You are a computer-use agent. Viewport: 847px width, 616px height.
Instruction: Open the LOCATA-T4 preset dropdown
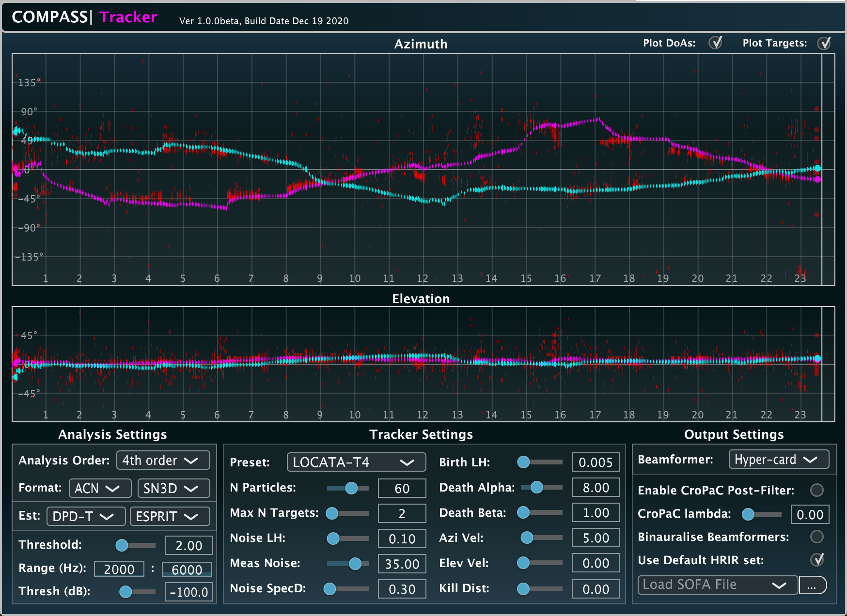(x=356, y=462)
